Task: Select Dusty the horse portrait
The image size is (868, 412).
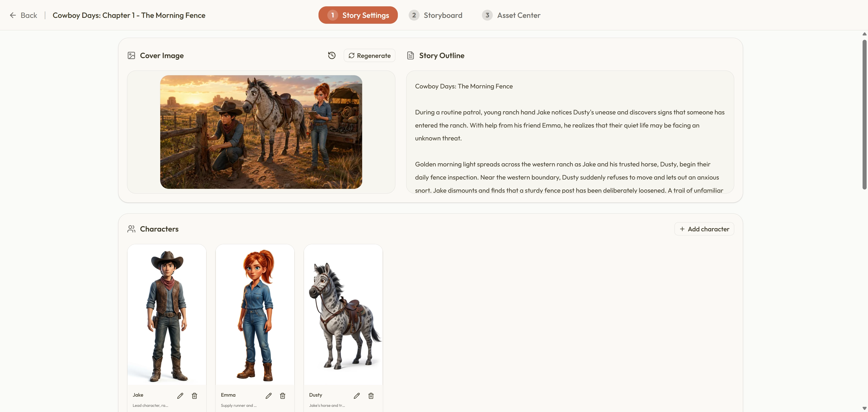Action: tap(343, 315)
